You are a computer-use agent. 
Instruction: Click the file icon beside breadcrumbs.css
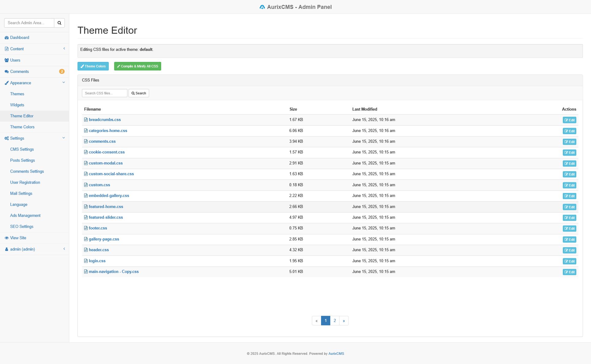[x=86, y=120]
